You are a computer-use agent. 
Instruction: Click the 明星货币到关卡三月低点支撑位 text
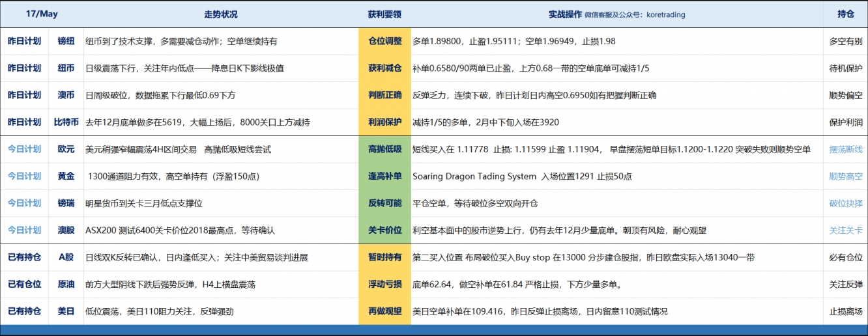point(144,203)
